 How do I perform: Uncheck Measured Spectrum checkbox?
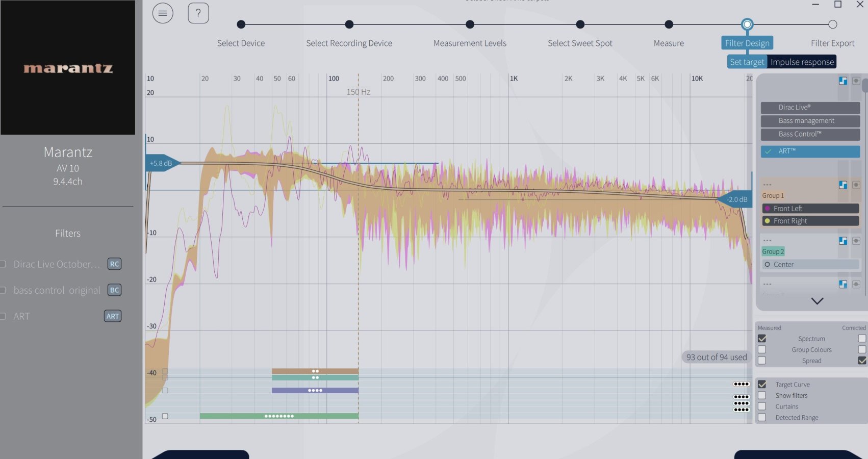pos(762,339)
